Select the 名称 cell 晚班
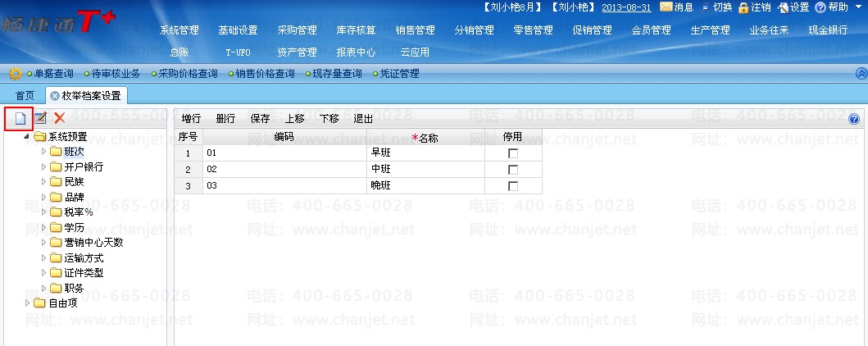The height and width of the screenshot is (346, 868). point(425,186)
